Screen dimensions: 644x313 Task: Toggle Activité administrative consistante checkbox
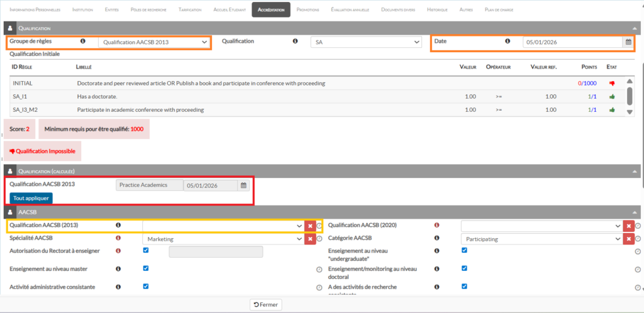click(146, 286)
